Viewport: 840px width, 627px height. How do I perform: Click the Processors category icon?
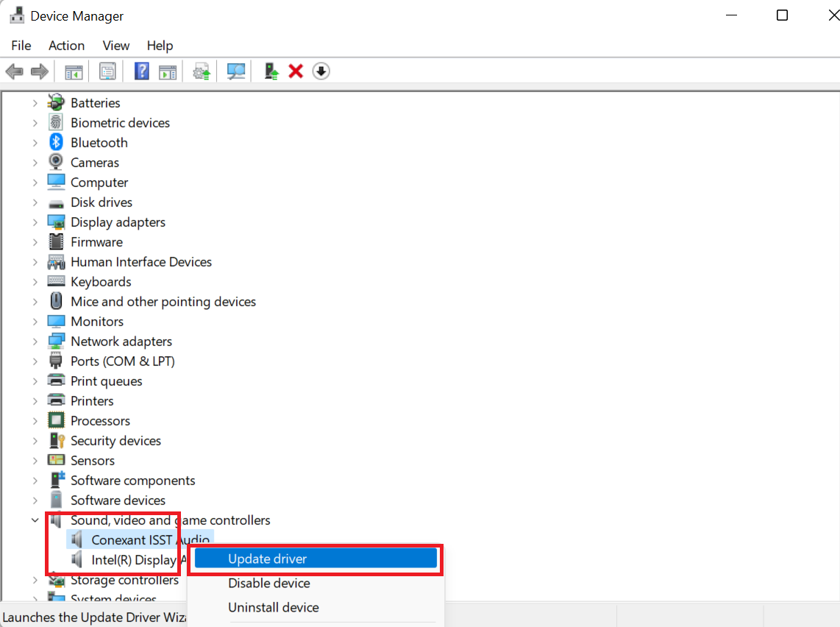[56, 420]
